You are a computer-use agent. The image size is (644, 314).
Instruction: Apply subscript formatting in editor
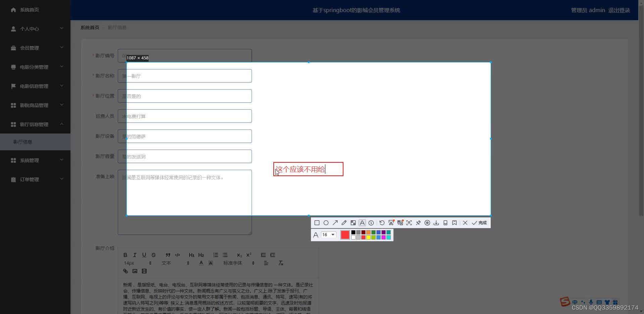[x=239, y=255]
